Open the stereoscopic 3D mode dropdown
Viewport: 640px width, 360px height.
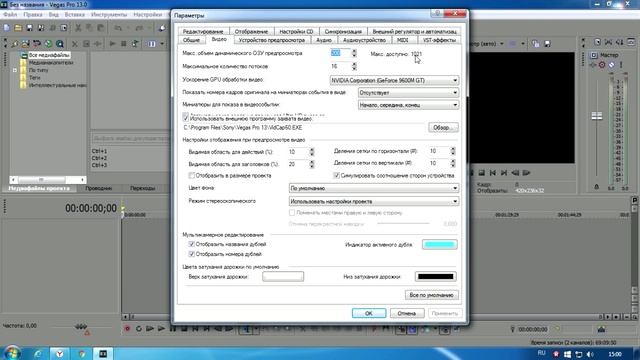pos(373,201)
